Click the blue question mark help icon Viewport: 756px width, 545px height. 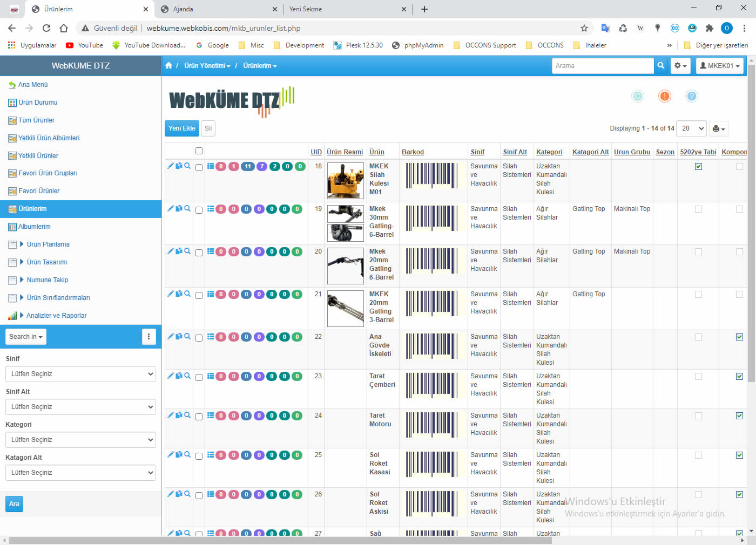(692, 96)
